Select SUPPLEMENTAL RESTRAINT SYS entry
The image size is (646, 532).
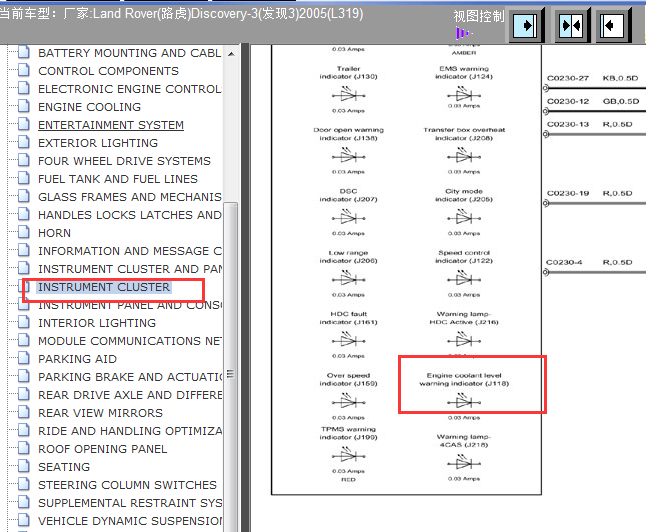pos(130,503)
